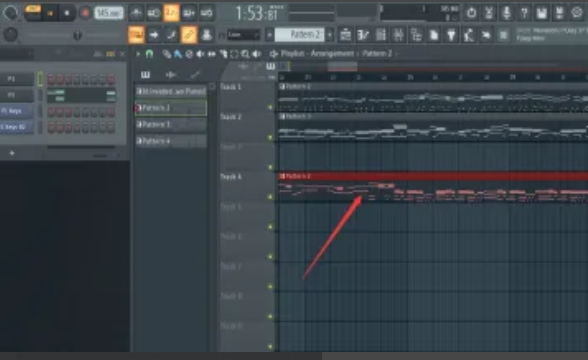
Task: Mute Track 4 using its green dot
Action: [270, 197]
